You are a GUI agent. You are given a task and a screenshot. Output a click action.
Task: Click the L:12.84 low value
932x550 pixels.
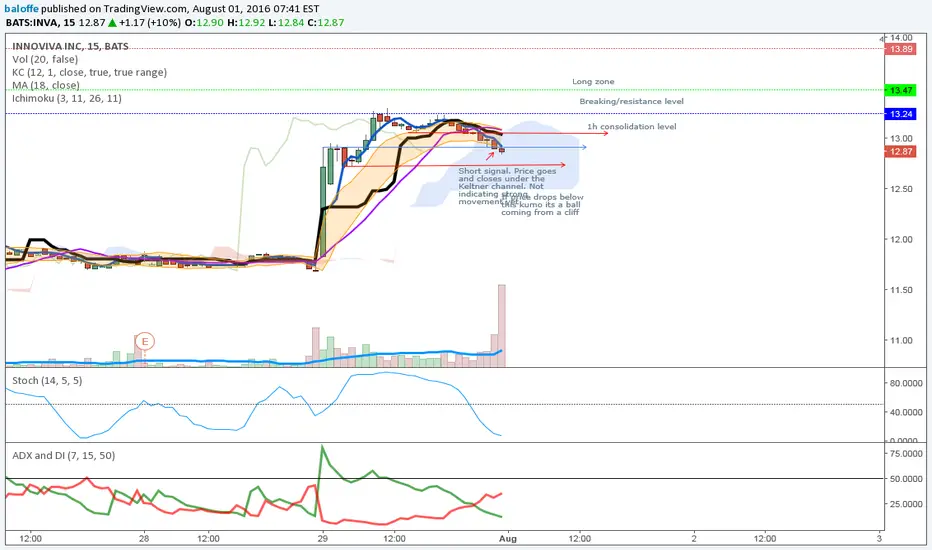[286, 23]
